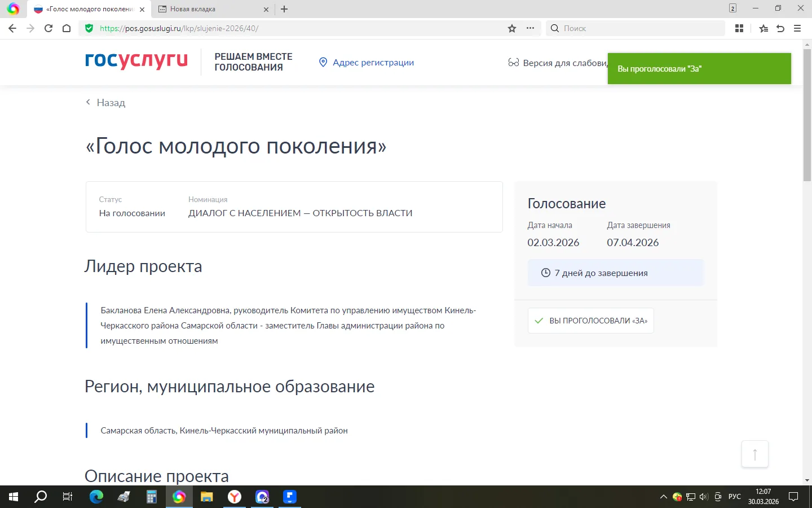This screenshot has height=508, width=812.
Task: Open Yandex Browser taskbar icon
Action: 234,497
